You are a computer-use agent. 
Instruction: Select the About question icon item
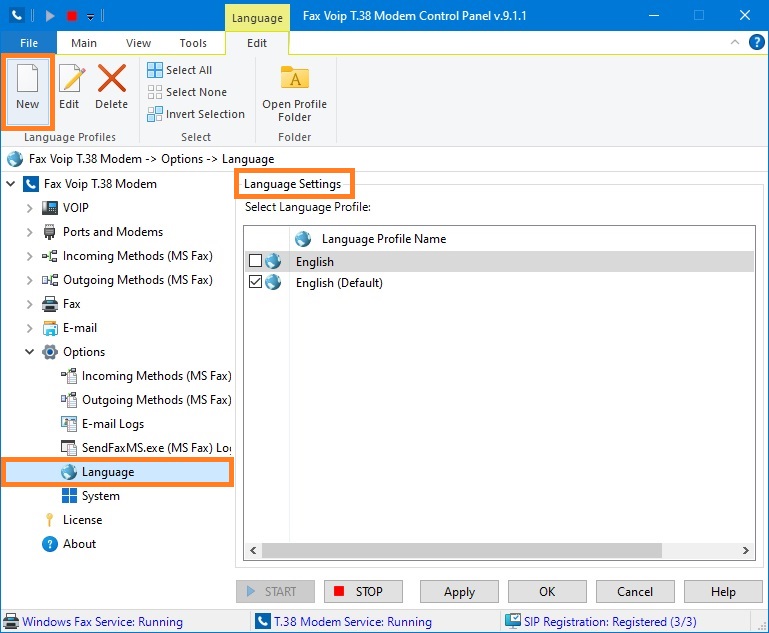(x=50, y=544)
